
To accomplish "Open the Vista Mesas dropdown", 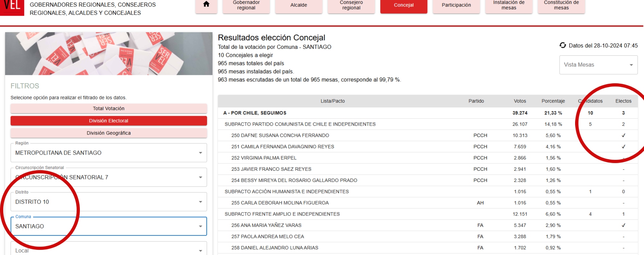I will coord(598,65).
